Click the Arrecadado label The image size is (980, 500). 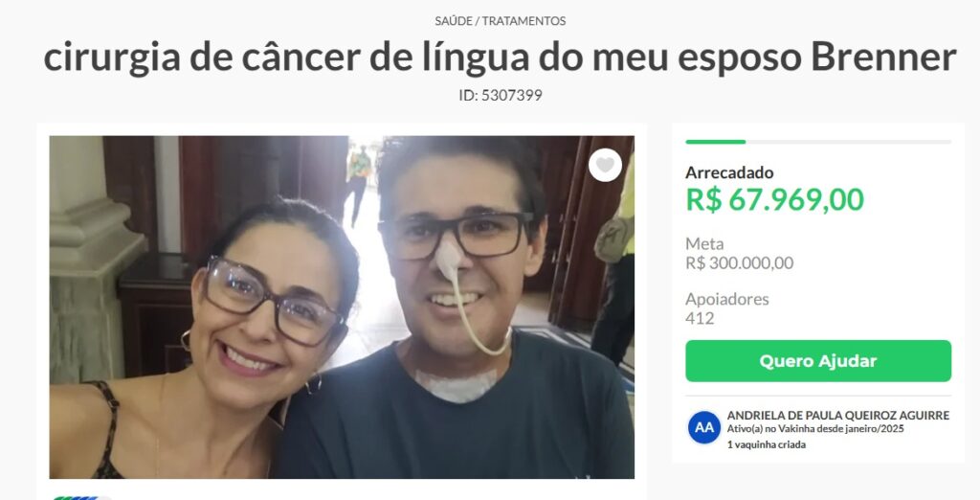(729, 172)
